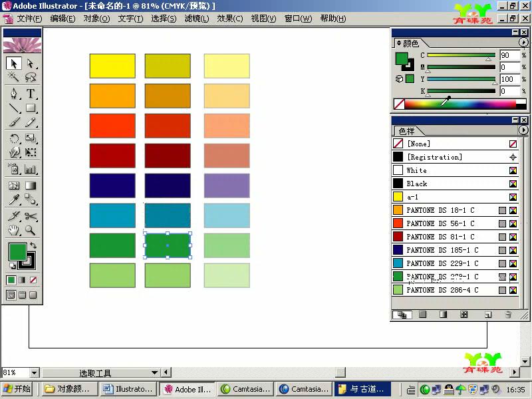Click the Y (yellow) slider in the color panel

click(x=462, y=79)
